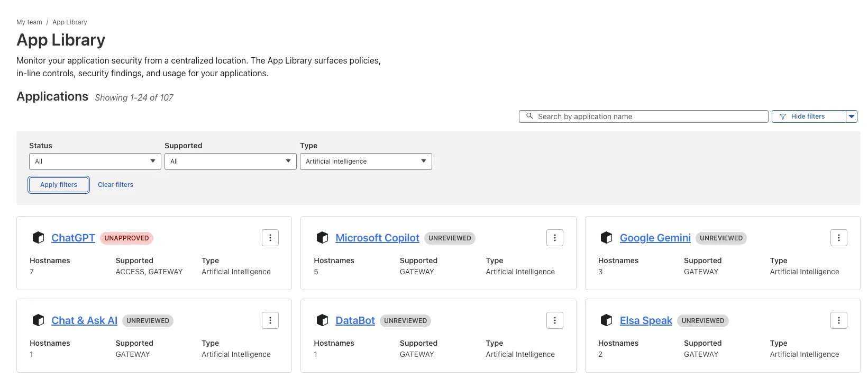Click the cube icon beside ChatGPT
The width and height of the screenshot is (868, 377).
coord(38,238)
